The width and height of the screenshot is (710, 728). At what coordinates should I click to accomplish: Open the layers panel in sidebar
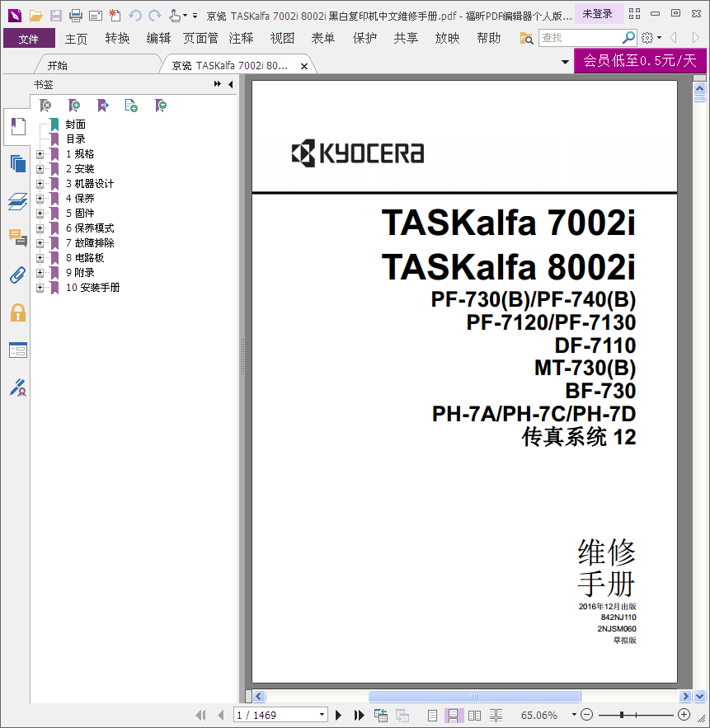click(18, 201)
